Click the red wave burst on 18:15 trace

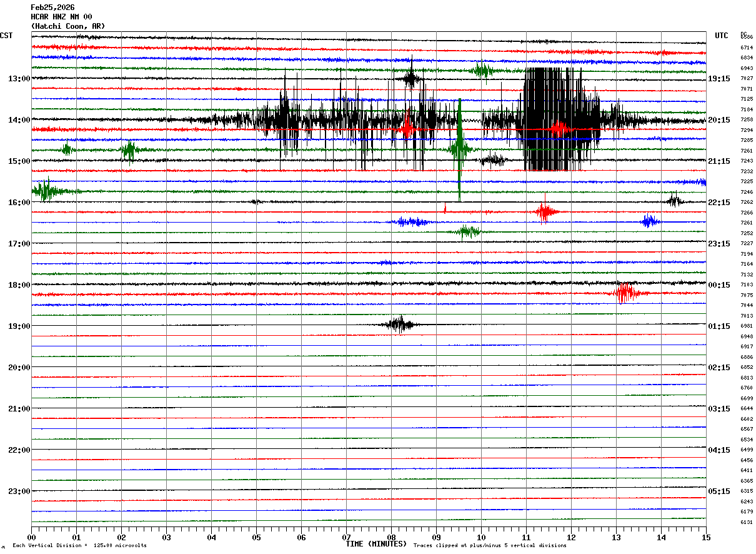coord(625,293)
